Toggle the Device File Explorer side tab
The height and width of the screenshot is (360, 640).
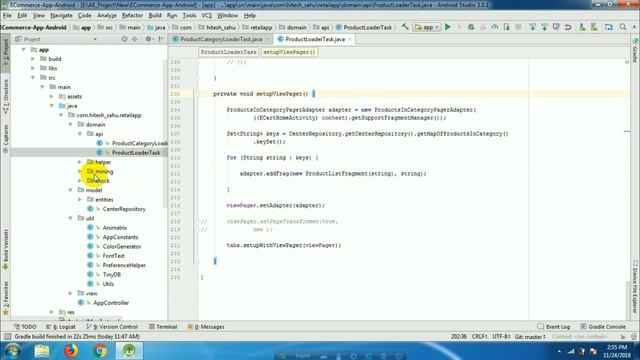(635, 288)
